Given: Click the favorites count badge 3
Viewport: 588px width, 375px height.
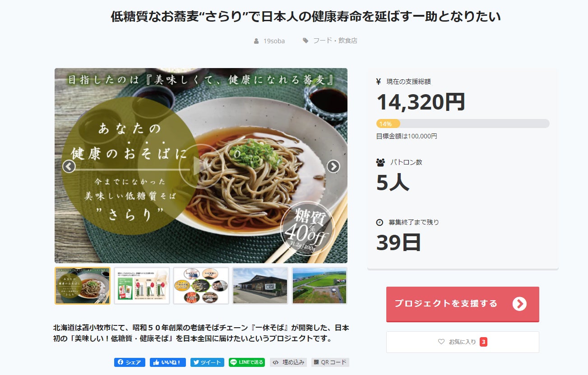Looking at the screenshot, I should 483,342.
